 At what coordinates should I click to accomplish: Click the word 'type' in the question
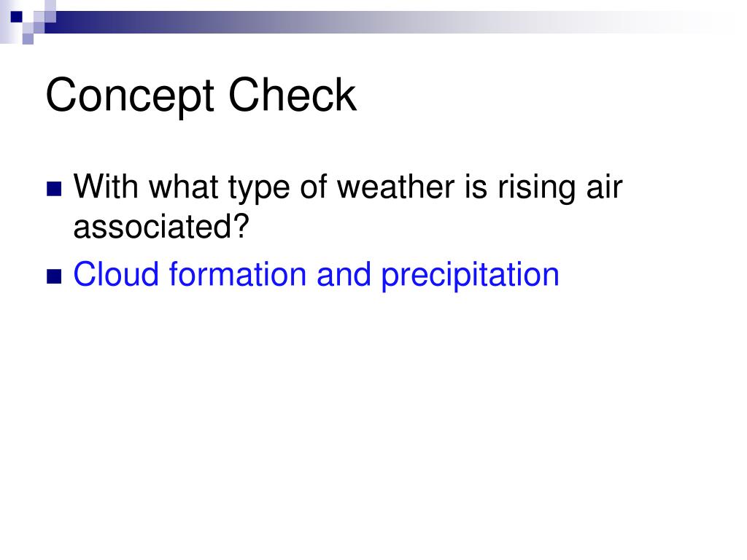[x=259, y=189]
